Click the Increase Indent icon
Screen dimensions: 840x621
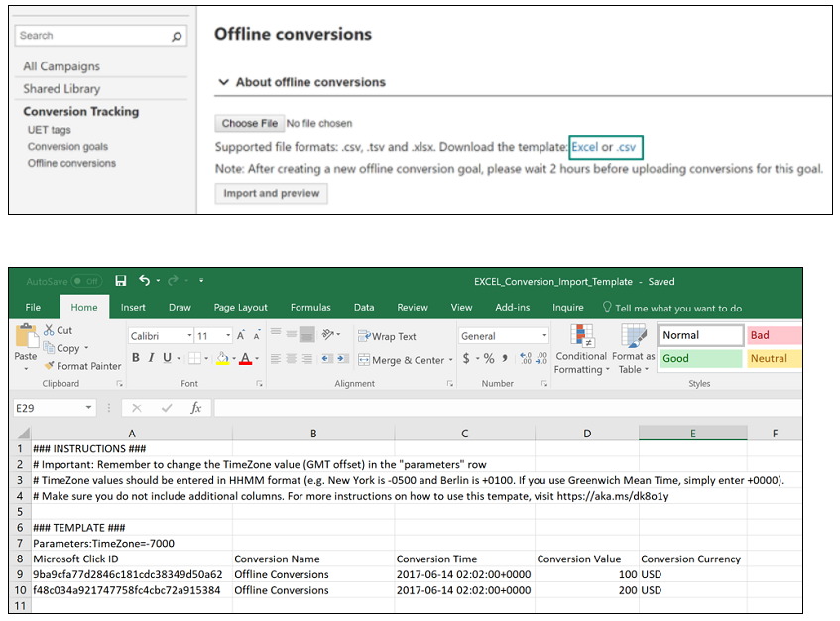coord(343,359)
